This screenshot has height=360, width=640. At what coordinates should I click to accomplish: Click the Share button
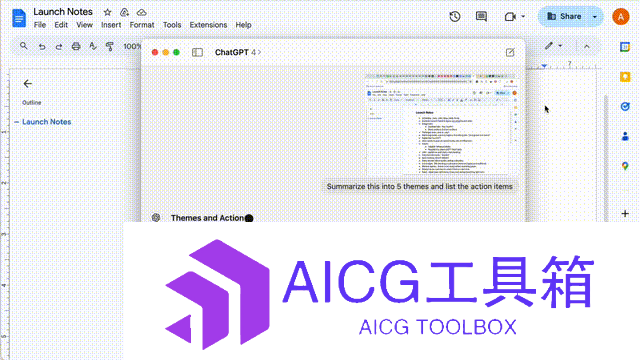(564, 17)
